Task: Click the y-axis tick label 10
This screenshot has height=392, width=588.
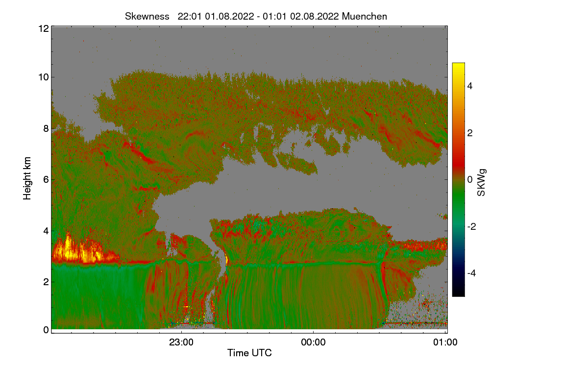Action: [43, 77]
